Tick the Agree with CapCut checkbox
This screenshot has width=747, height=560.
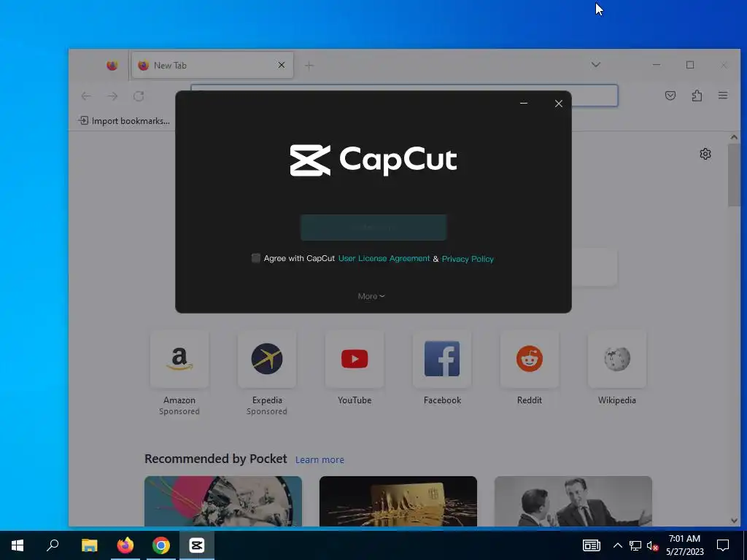(x=256, y=258)
